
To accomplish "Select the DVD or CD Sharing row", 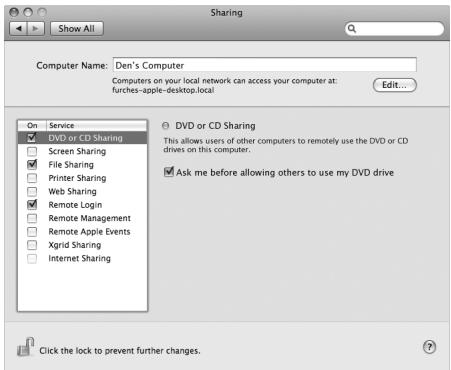I will coord(82,138).
